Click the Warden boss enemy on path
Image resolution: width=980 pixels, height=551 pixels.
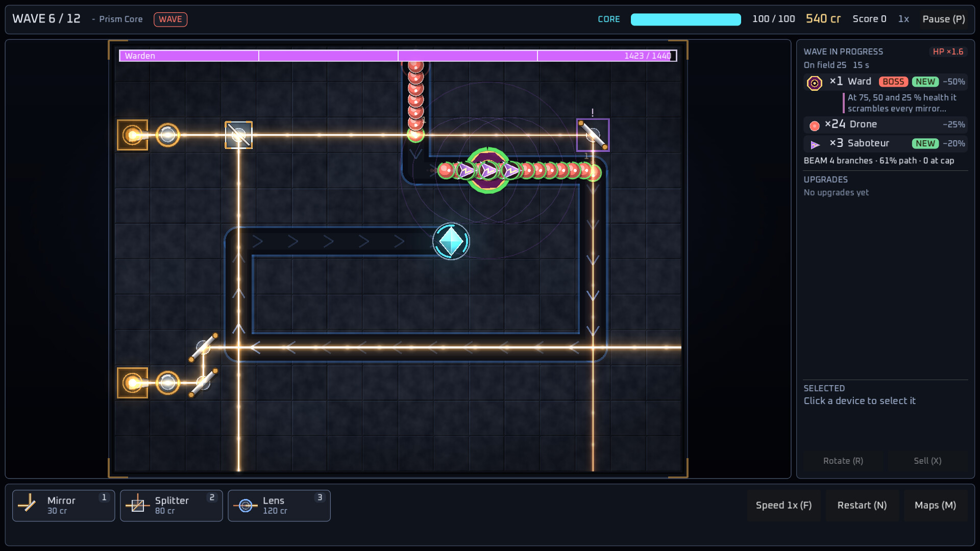tap(488, 170)
